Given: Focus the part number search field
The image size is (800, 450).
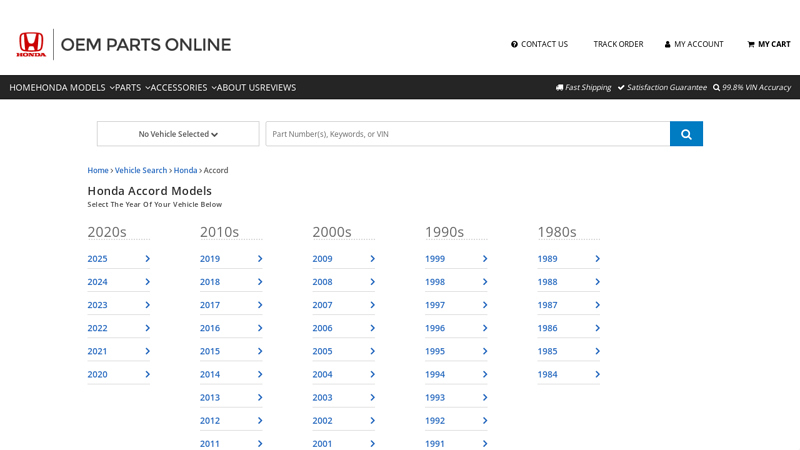Looking at the screenshot, I should (x=467, y=134).
